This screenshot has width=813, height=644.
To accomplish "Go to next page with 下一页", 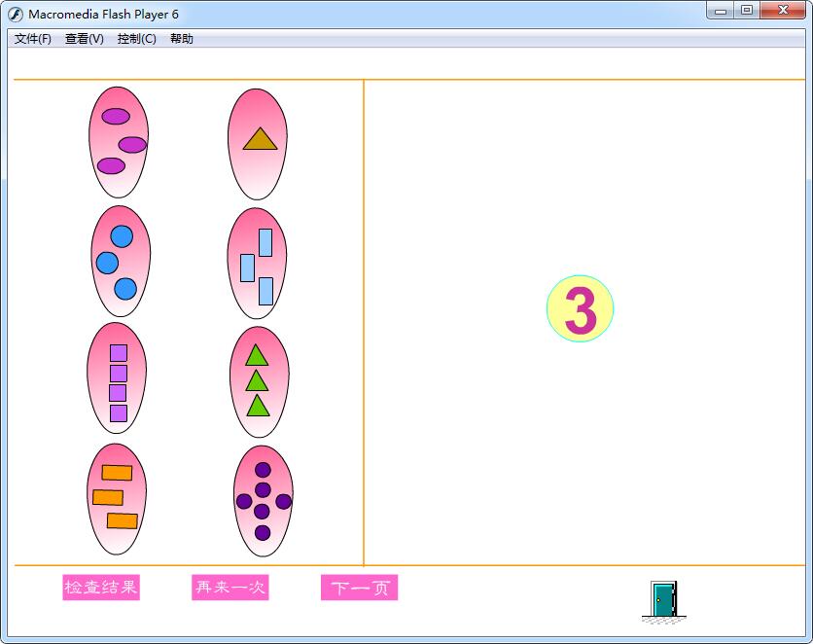I will point(359,588).
